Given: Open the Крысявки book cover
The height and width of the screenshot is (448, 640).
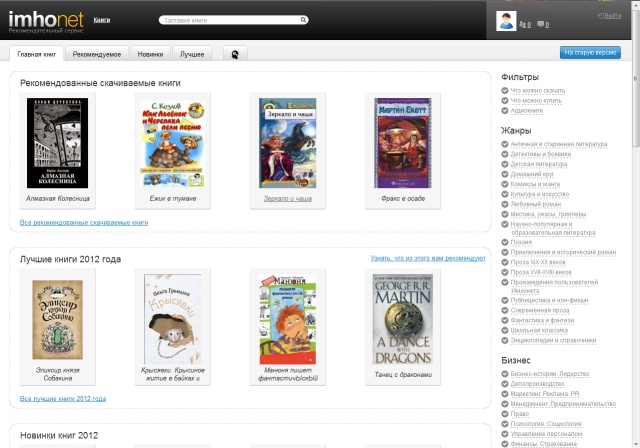Looking at the screenshot, I should coord(173,319).
